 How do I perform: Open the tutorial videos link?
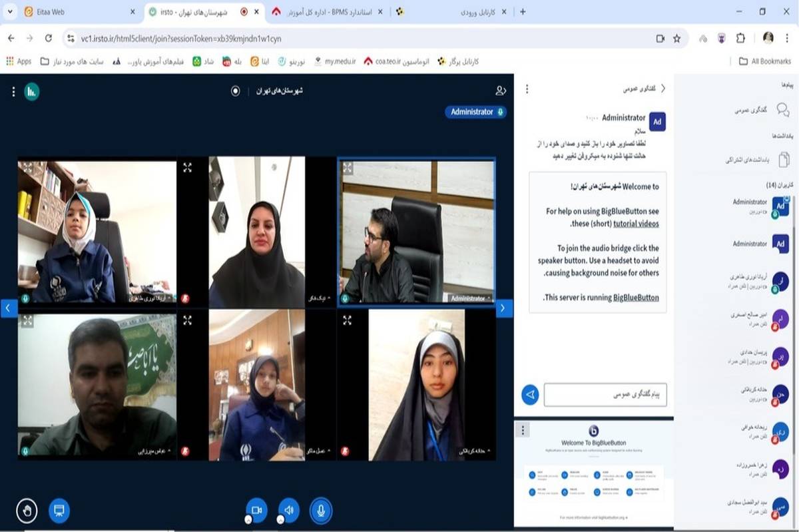pyautogui.click(x=635, y=224)
